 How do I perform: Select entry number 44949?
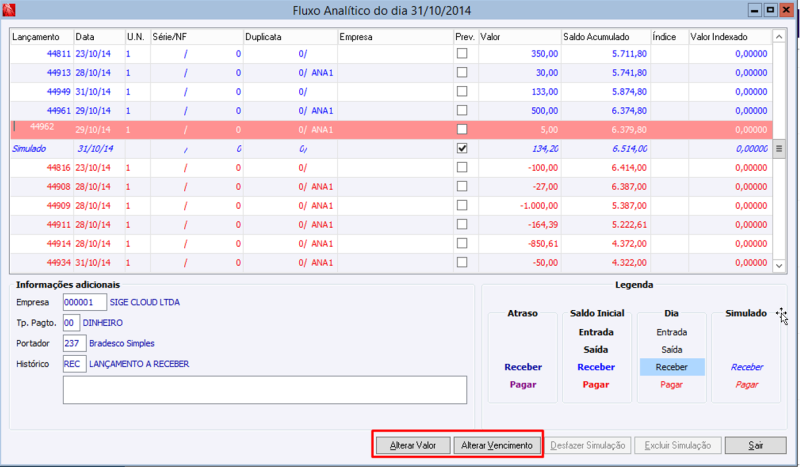pyautogui.click(x=58, y=91)
